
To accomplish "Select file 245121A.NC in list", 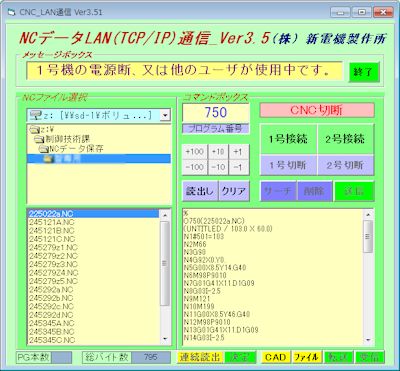I will pyautogui.click(x=52, y=222).
